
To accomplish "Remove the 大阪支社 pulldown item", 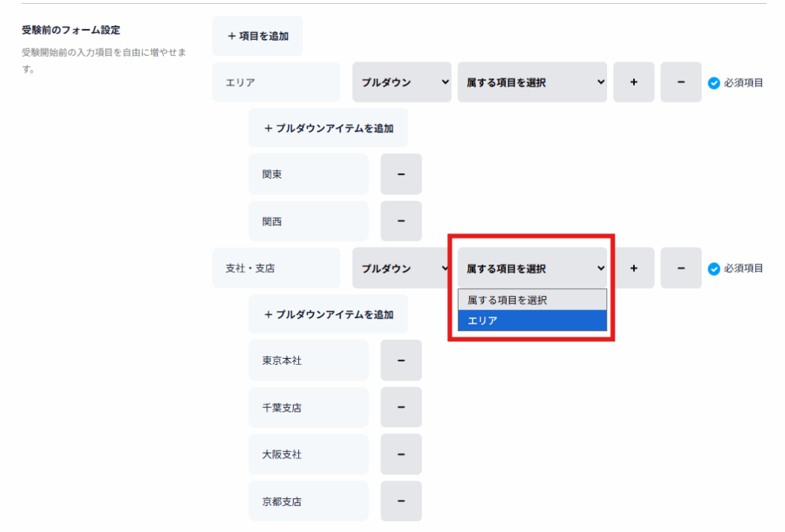I will 401,455.
